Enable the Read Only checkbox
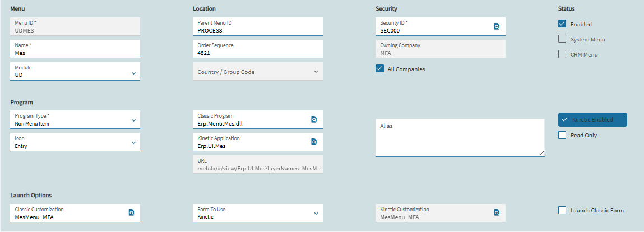 point(562,135)
